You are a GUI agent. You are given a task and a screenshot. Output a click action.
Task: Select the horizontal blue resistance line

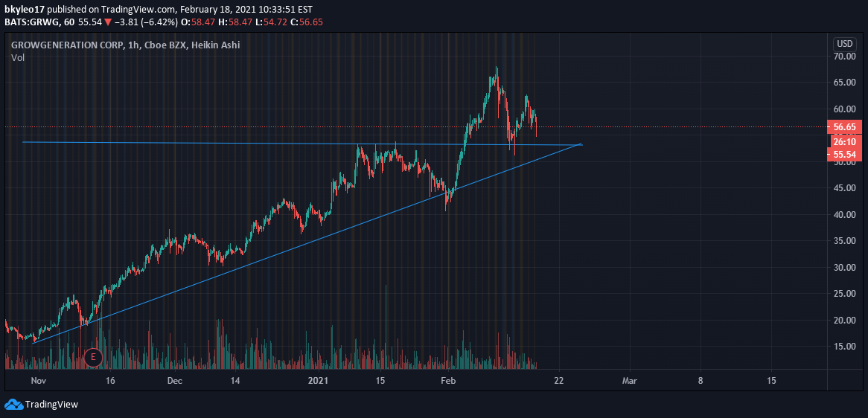tap(301, 144)
